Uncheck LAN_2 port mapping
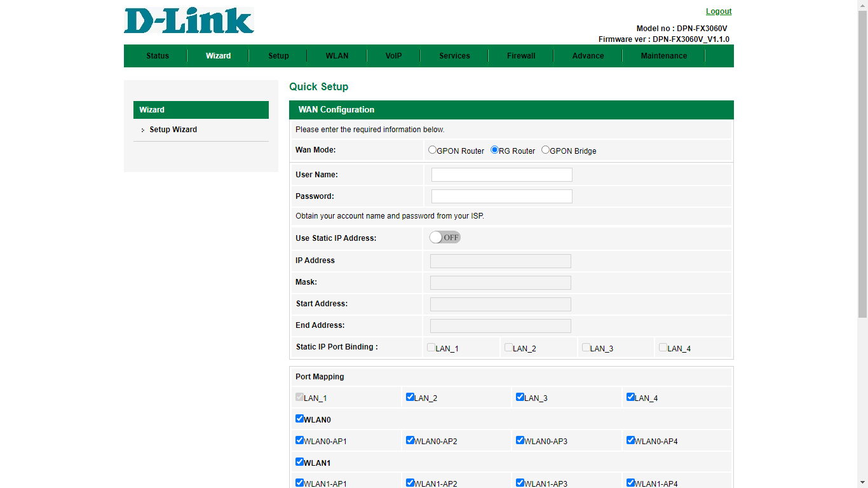This screenshot has width=868, height=488. (x=410, y=397)
